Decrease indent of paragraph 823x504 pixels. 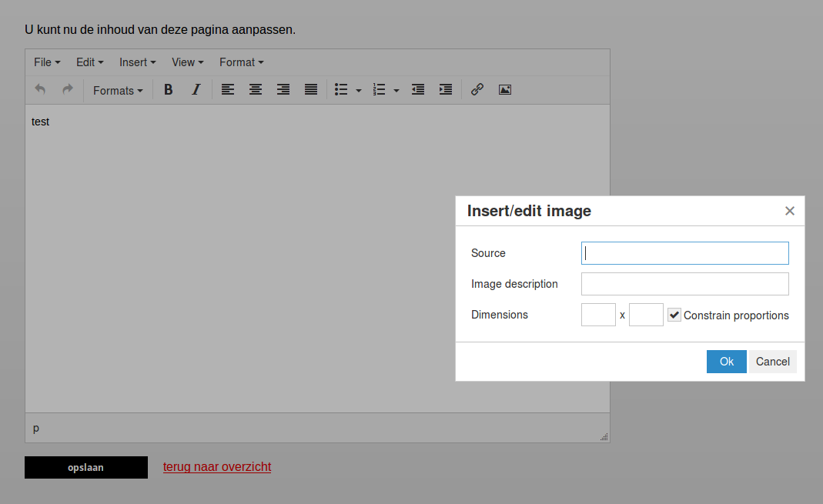(418, 90)
